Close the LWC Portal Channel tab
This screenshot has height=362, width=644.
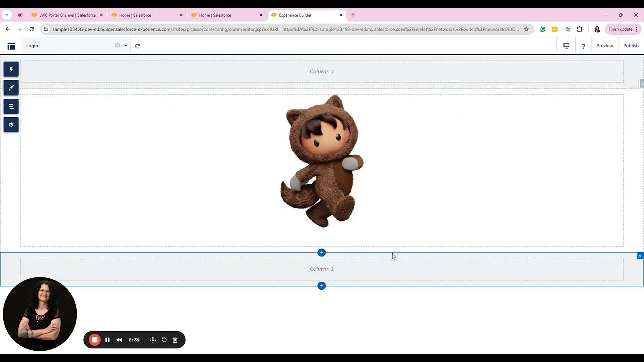click(101, 15)
